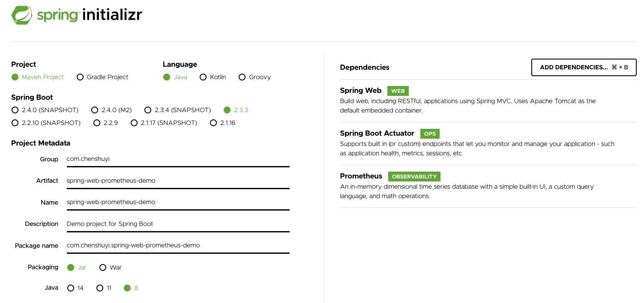Screen dimensions: 644x303
Task: Select Gradle Project radio button
Action: tap(102, 77)
